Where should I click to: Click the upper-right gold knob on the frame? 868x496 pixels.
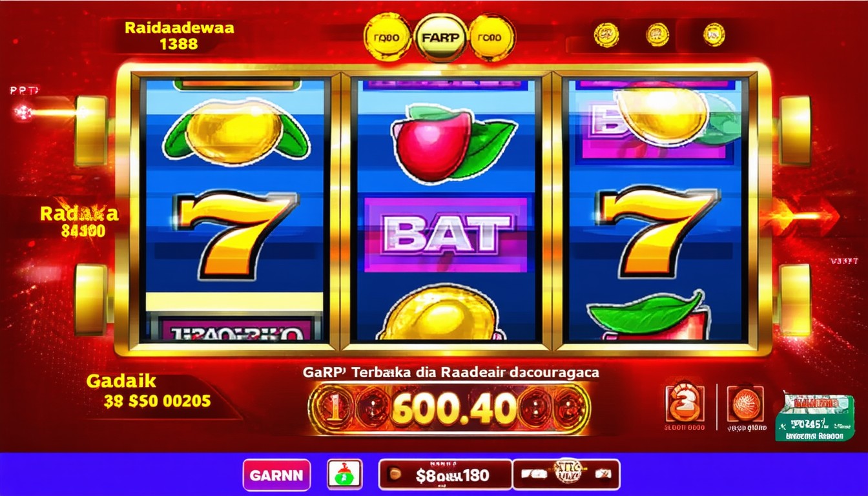pos(794,131)
